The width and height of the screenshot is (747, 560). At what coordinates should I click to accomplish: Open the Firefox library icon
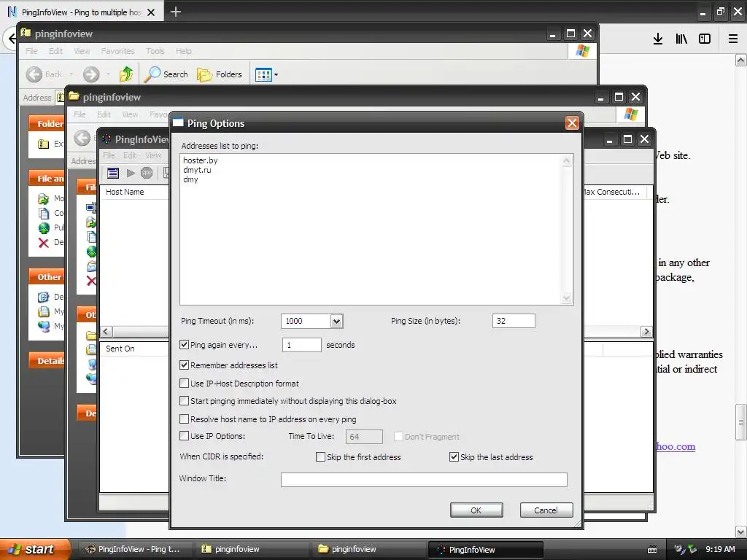coord(681,39)
